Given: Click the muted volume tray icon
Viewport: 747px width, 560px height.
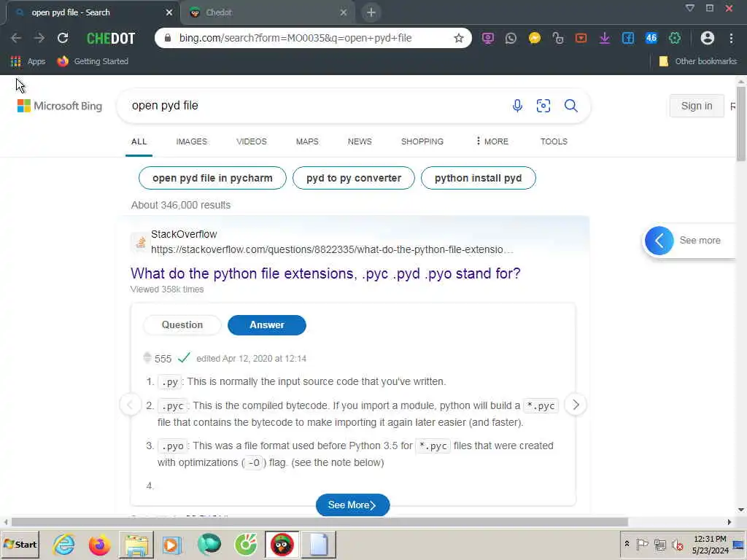Looking at the screenshot, I should 677,544.
